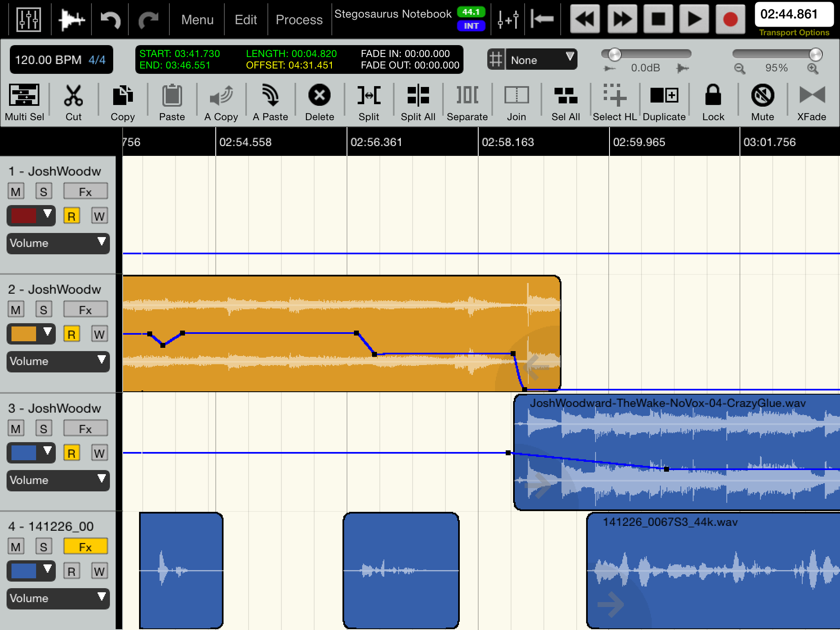Open the grid snap None dropdown
This screenshot has height=630, width=840.
pyautogui.click(x=541, y=60)
